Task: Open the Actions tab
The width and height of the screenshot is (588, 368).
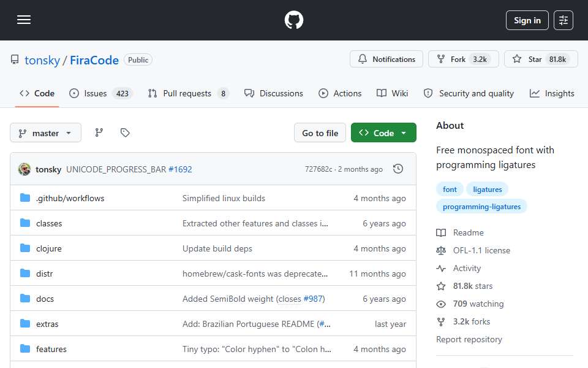Action: click(x=340, y=93)
